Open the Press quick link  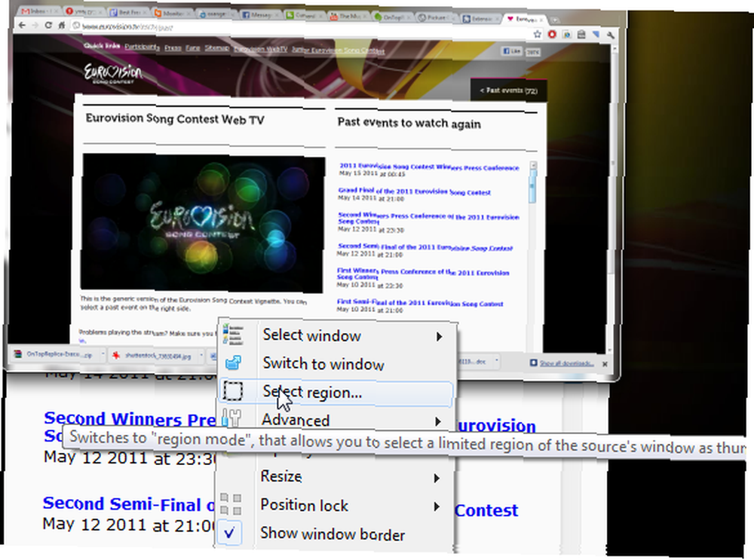[173, 47]
